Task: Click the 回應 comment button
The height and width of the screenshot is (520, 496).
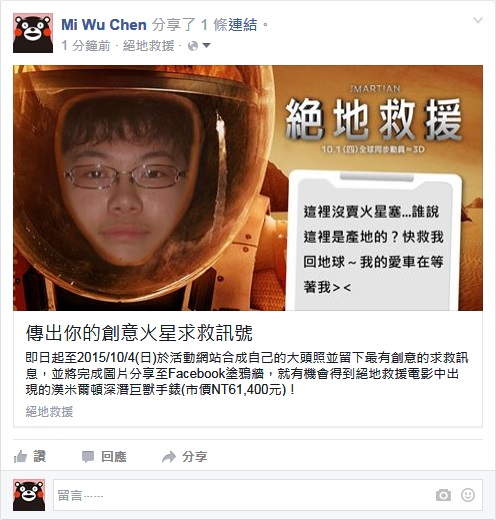Action: (114, 457)
